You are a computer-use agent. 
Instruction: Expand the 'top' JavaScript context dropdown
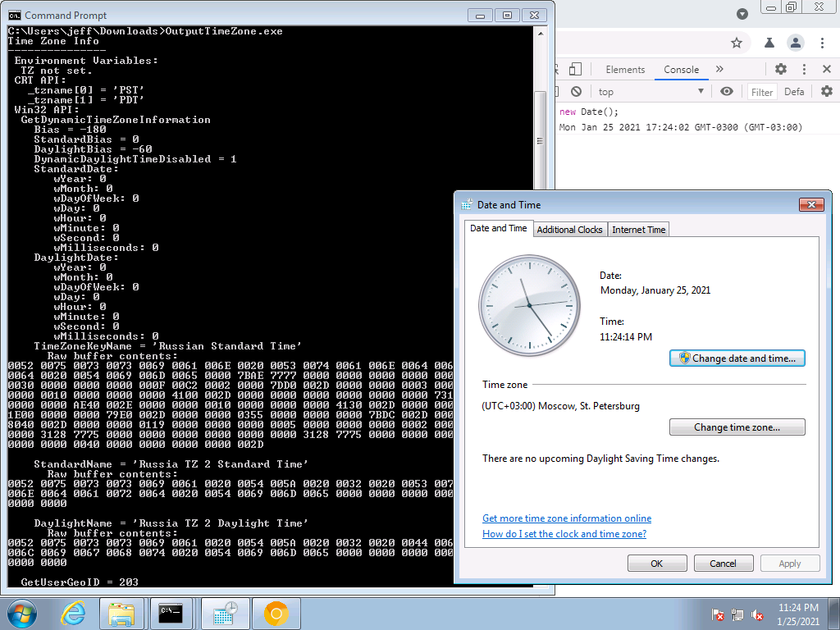pos(651,92)
